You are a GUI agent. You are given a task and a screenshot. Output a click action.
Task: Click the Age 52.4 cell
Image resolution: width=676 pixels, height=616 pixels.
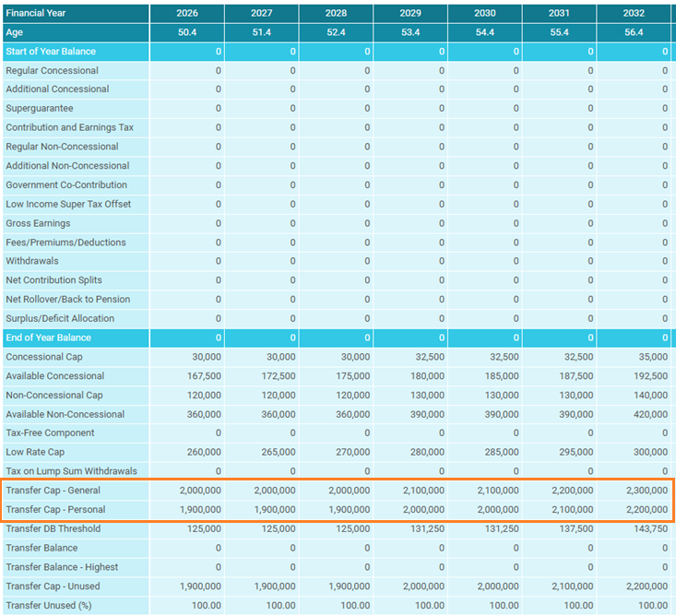click(x=336, y=32)
